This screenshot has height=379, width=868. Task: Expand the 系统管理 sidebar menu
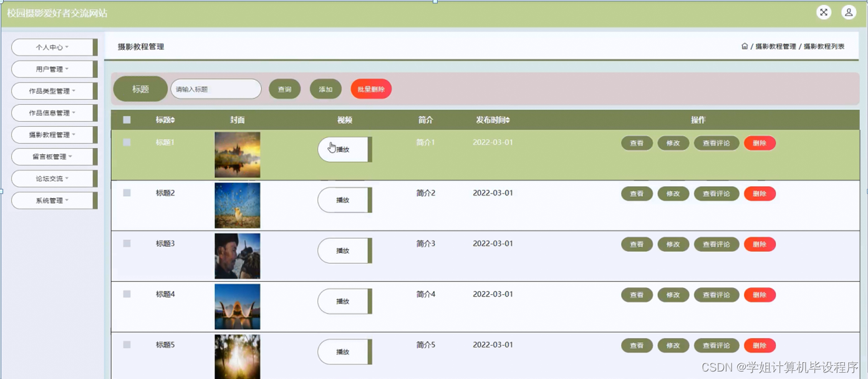(54, 200)
